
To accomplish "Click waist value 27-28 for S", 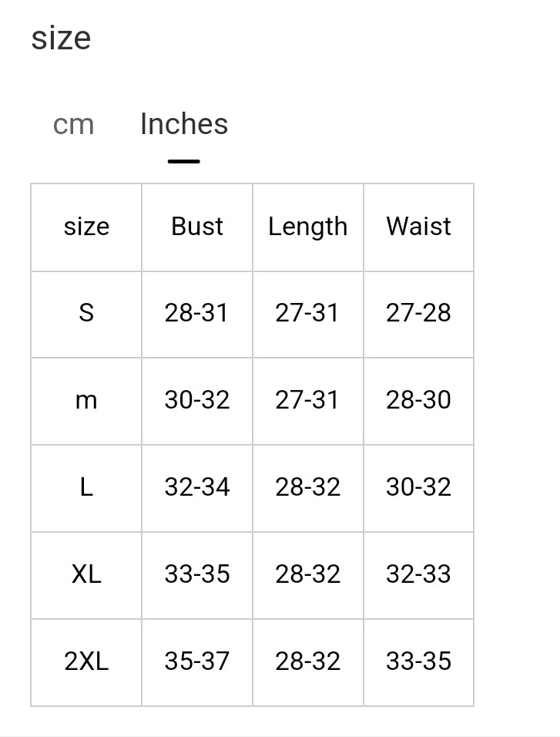I will coord(418,313).
